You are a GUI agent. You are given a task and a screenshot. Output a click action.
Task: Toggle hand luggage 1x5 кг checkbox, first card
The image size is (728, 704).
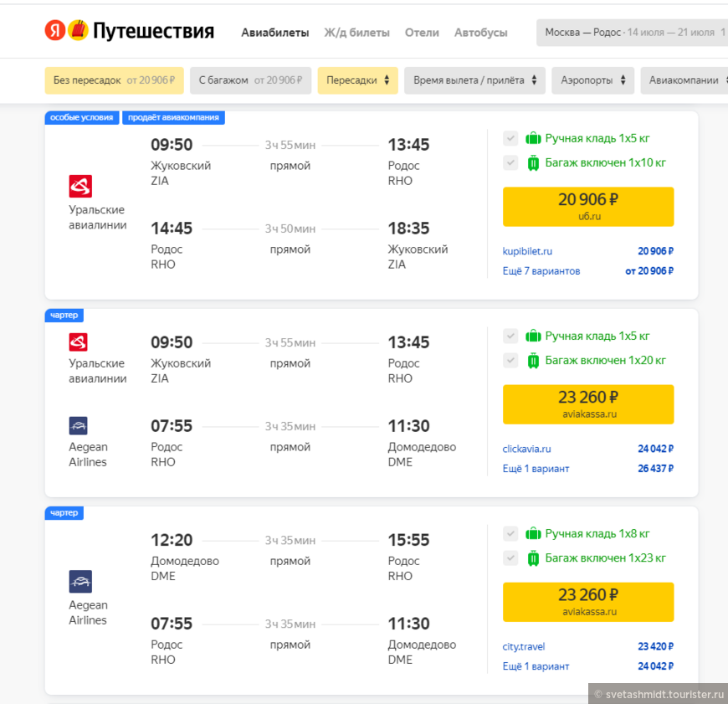point(510,138)
